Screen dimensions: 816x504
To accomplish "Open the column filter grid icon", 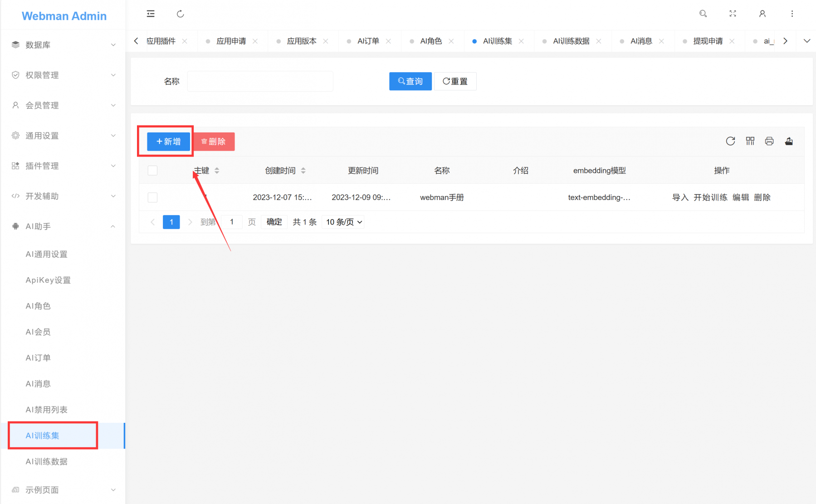I will click(x=750, y=141).
